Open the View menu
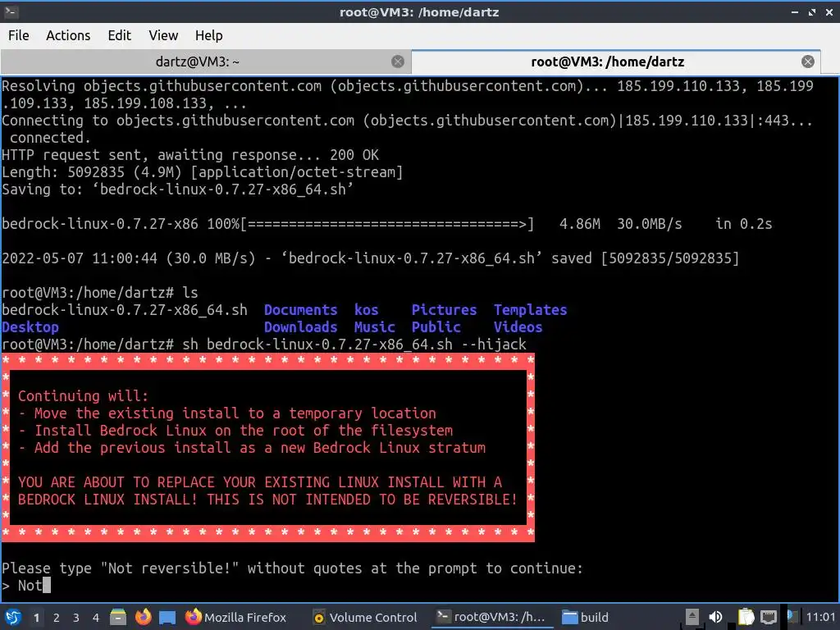The height and width of the screenshot is (630, 840). tap(163, 35)
